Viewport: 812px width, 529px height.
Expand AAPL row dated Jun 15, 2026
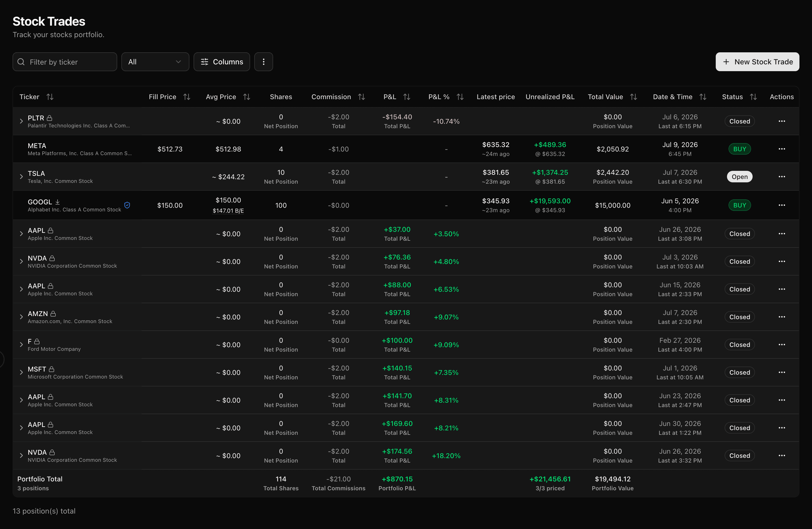[x=21, y=289]
